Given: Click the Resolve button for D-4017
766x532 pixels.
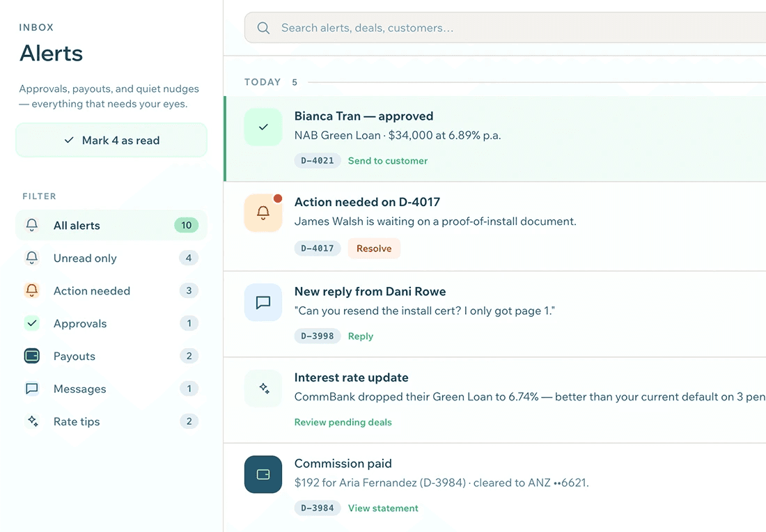Looking at the screenshot, I should click(374, 248).
